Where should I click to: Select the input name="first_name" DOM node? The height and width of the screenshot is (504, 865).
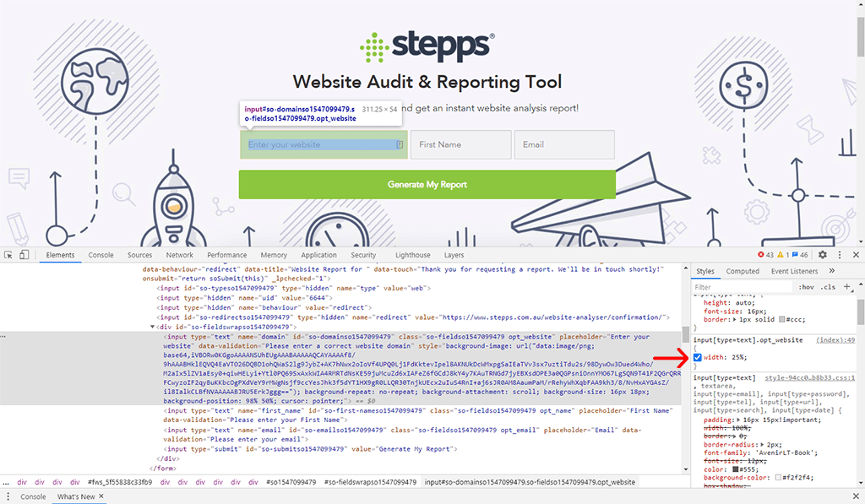point(416,415)
